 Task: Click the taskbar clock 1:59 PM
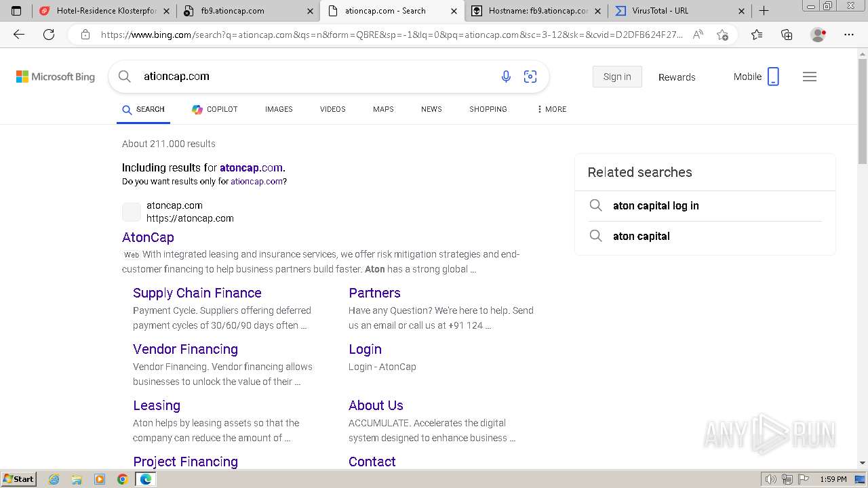pyautogui.click(x=833, y=479)
